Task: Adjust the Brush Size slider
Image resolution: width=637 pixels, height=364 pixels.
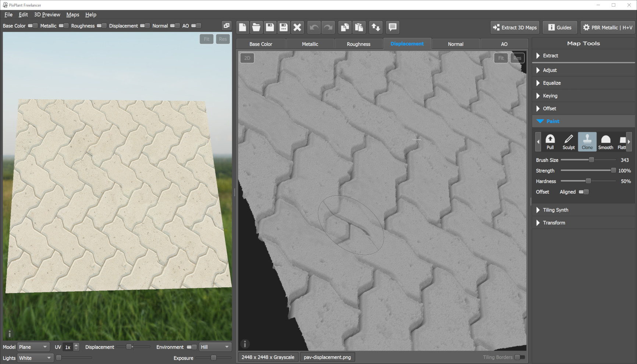Action: [591, 160]
